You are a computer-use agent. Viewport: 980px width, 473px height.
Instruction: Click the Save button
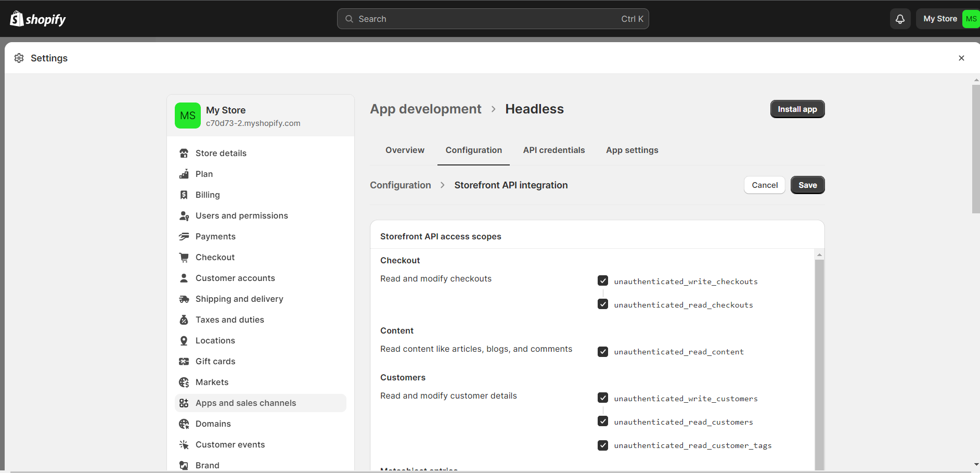807,185
